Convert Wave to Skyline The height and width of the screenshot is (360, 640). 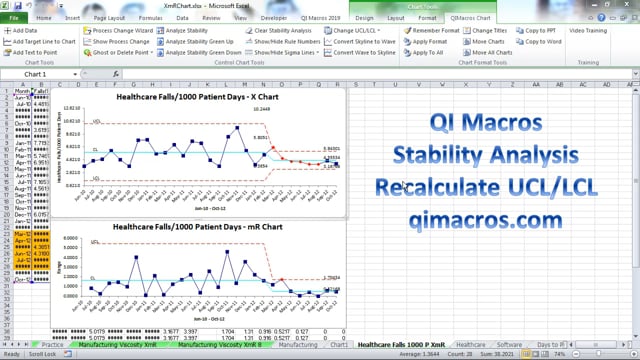[360, 53]
